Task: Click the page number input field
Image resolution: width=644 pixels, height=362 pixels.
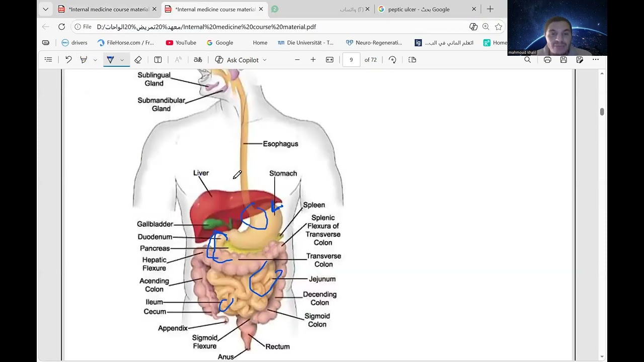Action: click(351, 60)
